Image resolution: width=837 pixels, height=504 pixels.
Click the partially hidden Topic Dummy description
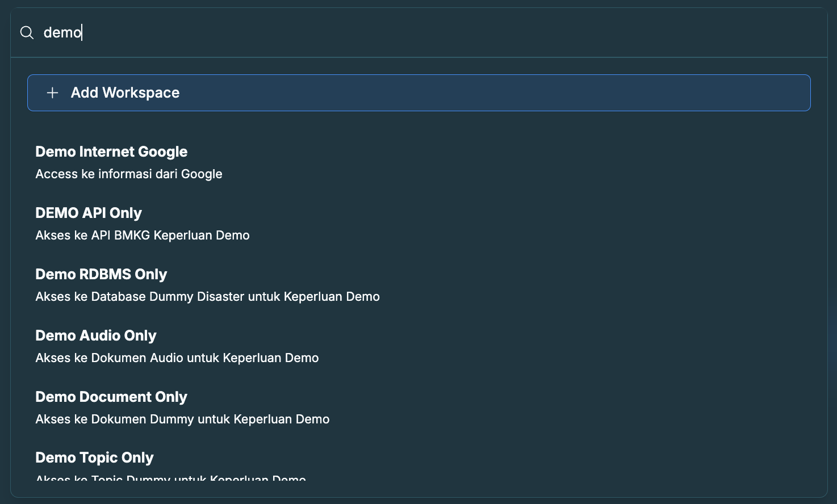[x=170, y=478]
